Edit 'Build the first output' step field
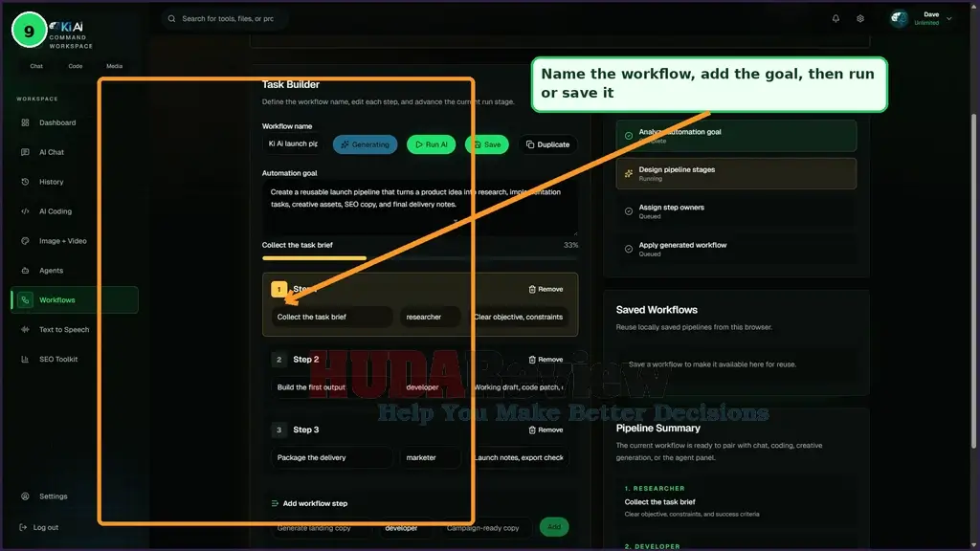980x551 pixels. pos(332,387)
